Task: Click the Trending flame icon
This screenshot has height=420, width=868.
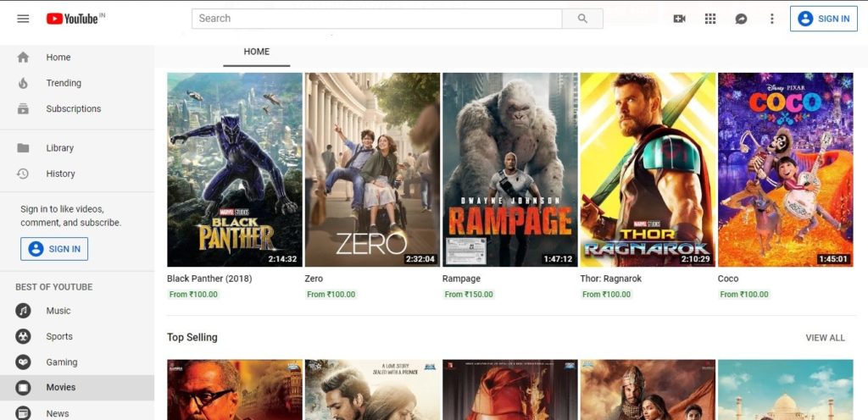Action: [x=23, y=83]
